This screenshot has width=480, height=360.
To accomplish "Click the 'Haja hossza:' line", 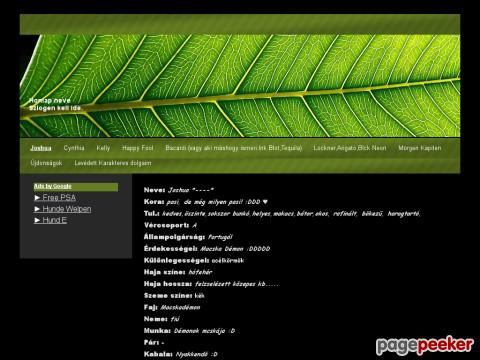I will 211,284.
